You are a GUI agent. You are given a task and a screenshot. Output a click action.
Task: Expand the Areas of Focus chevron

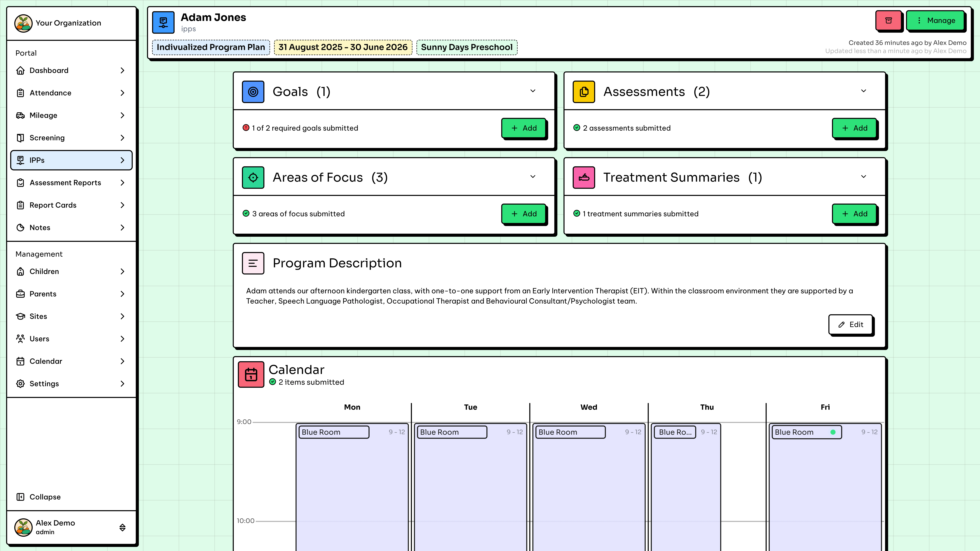[x=533, y=176]
